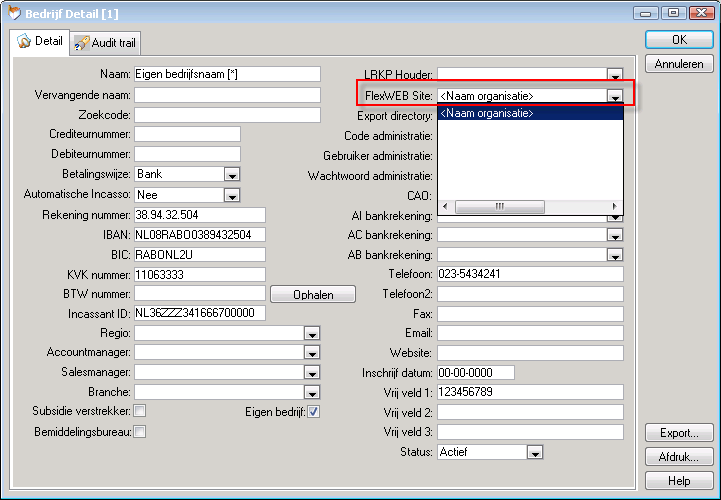Expand the Regio dropdown list
Viewport: 721px width, 500px height.
tap(312, 334)
